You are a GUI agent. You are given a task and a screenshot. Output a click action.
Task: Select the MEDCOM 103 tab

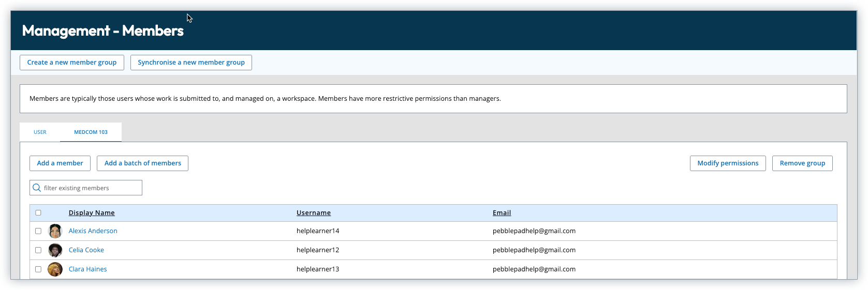(91, 132)
